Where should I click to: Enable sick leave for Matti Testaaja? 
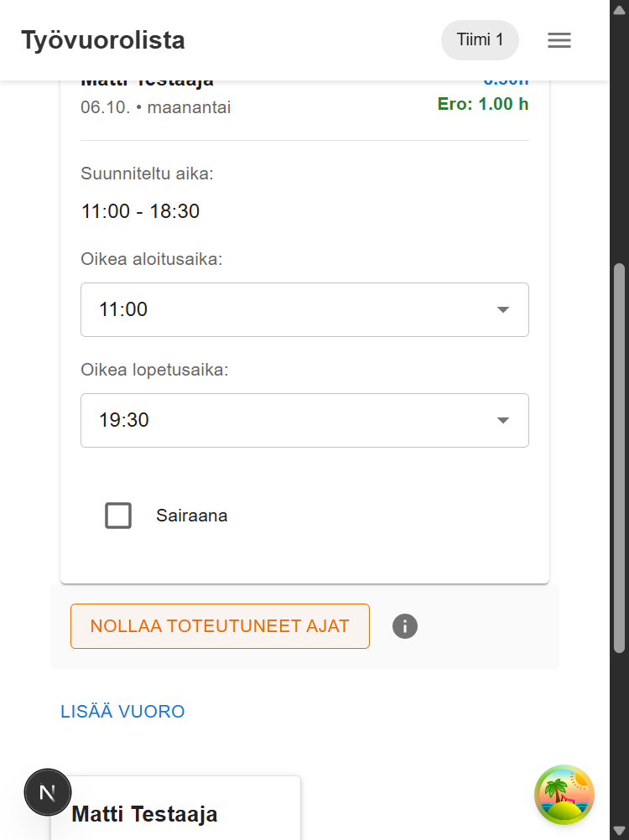[118, 516]
